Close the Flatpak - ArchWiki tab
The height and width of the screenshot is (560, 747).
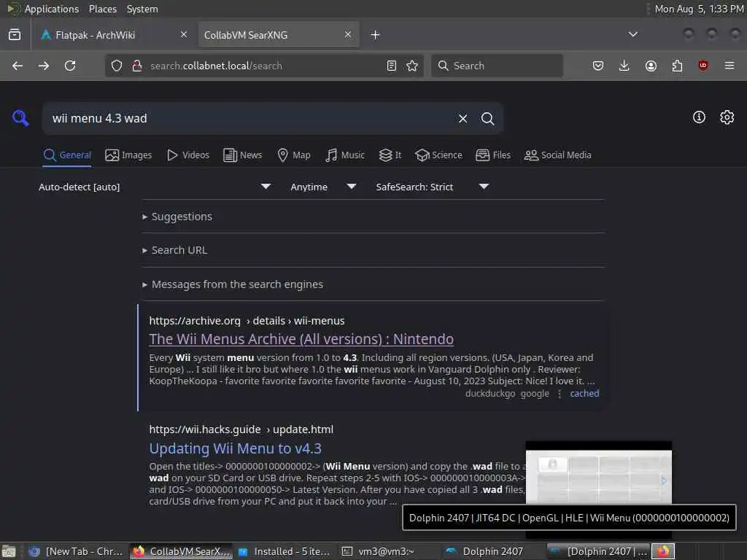point(184,34)
